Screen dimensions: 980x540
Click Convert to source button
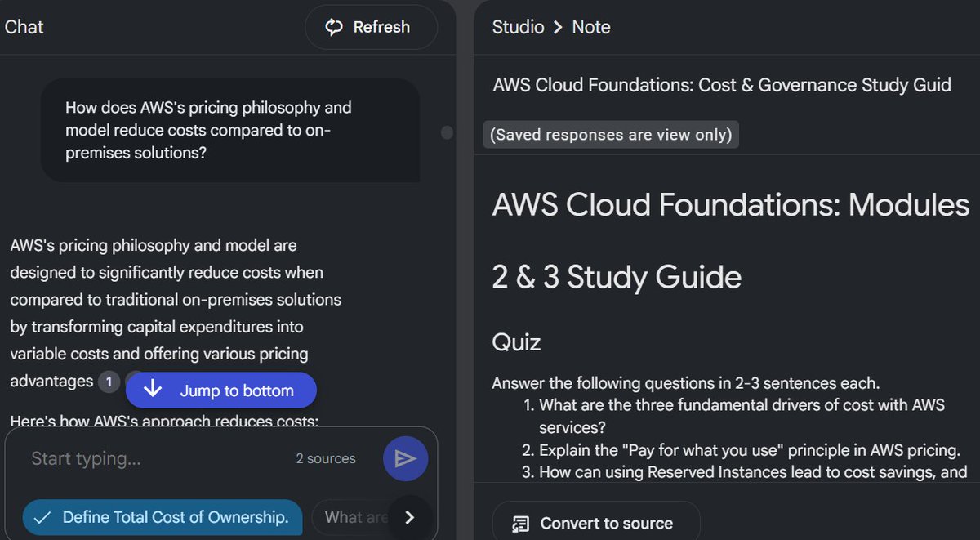tap(596, 521)
